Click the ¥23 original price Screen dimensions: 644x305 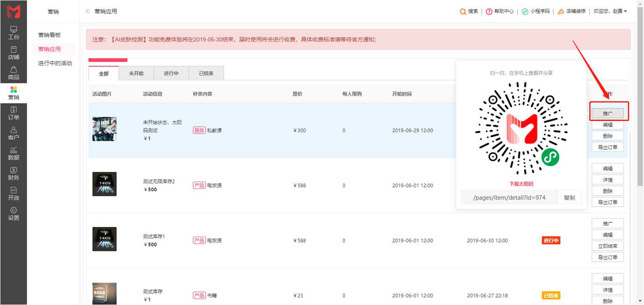[x=298, y=295]
